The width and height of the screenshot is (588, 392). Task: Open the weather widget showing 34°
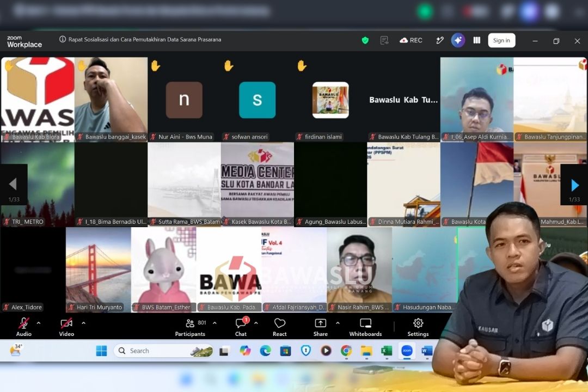click(x=16, y=351)
